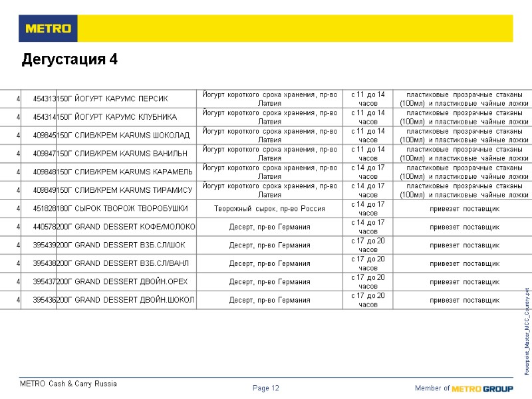The height and width of the screenshot is (399, 532).
Task: Click 'METRO Cash & Carry Russia' footer text
Action: coord(68,384)
